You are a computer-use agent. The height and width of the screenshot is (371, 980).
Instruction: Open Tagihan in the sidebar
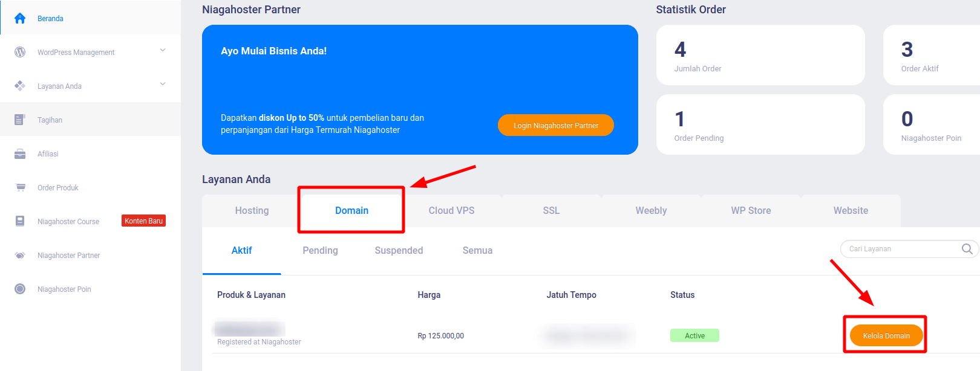(x=91, y=120)
